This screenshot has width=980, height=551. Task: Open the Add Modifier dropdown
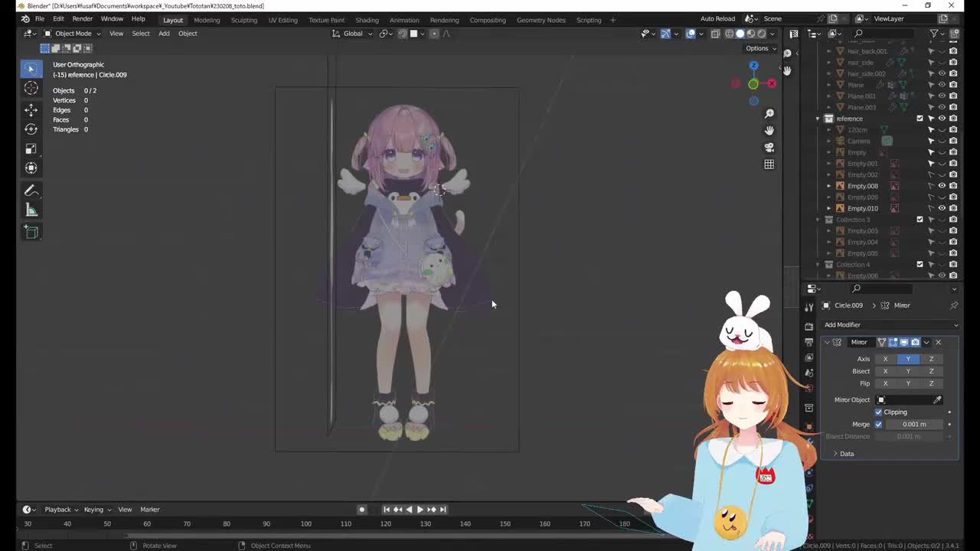tap(890, 324)
